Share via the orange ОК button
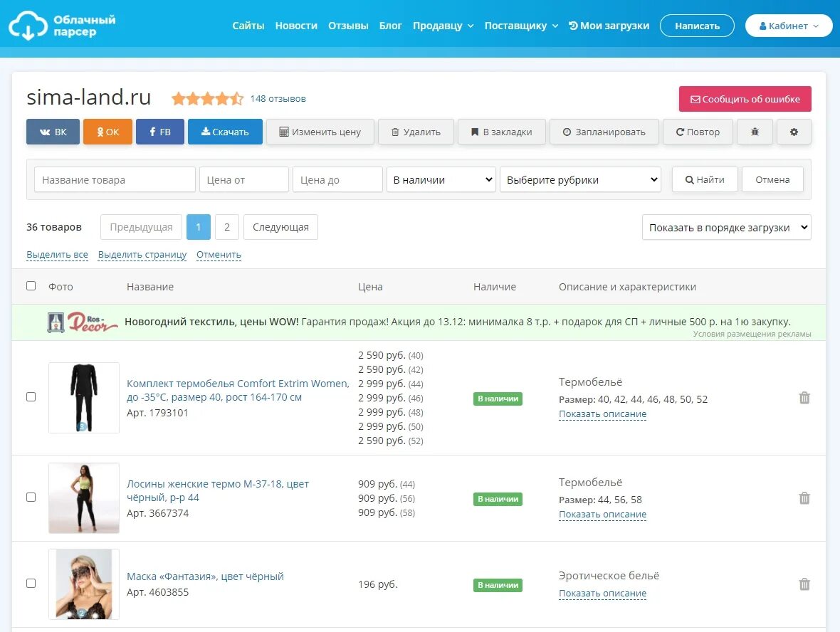840x632 pixels. pyautogui.click(x=107, y=132)
